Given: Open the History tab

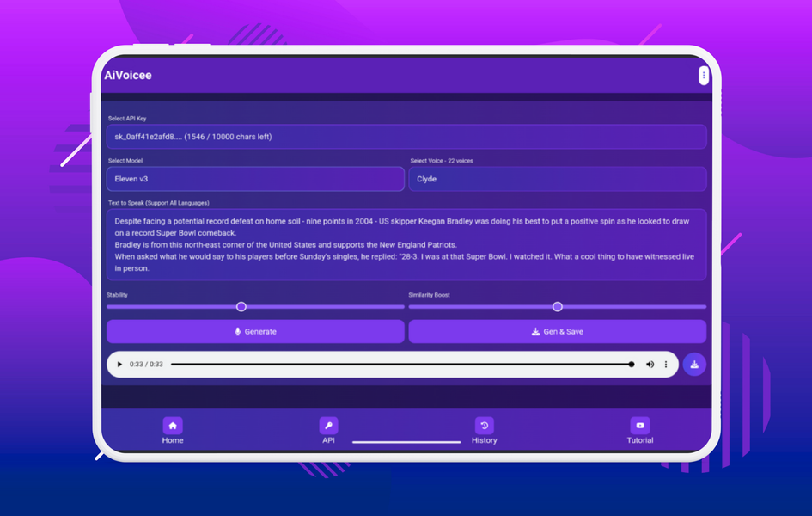Looking at the screenshot, I should pyautogui.click(x=485, y=431).
